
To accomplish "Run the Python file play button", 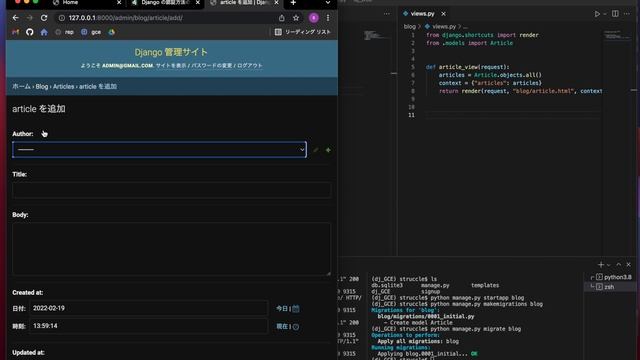I will [597, 13].
